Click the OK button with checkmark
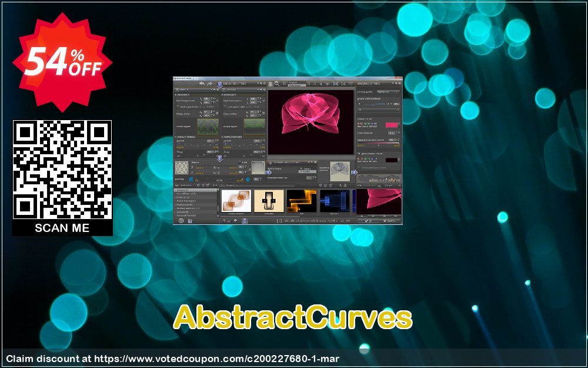588x368 pixels. click(x=367, y=221)
